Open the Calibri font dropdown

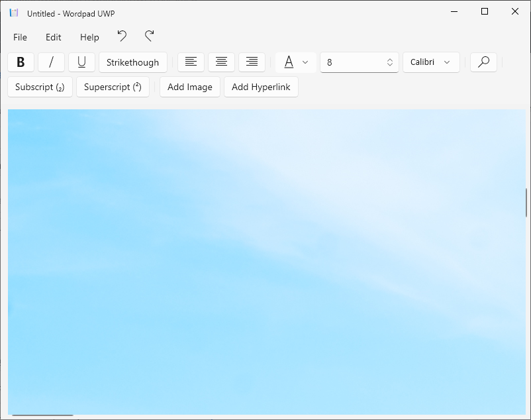431,62
